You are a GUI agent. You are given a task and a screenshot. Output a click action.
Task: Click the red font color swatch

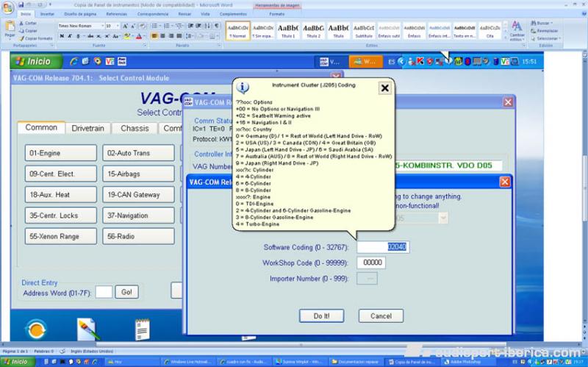[139, 36]
